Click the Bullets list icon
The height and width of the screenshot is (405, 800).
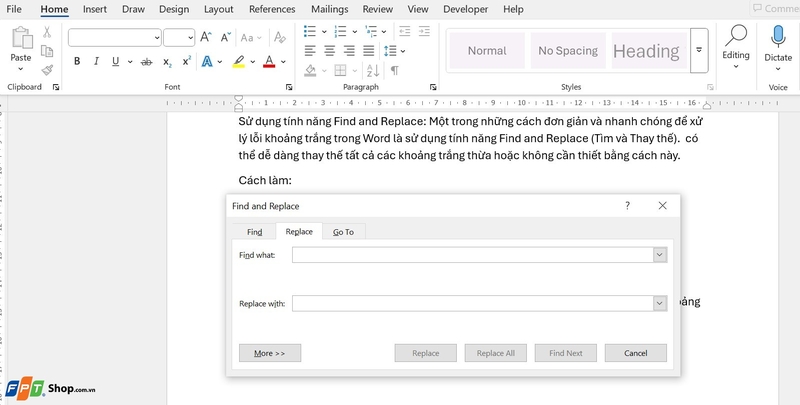310,32
